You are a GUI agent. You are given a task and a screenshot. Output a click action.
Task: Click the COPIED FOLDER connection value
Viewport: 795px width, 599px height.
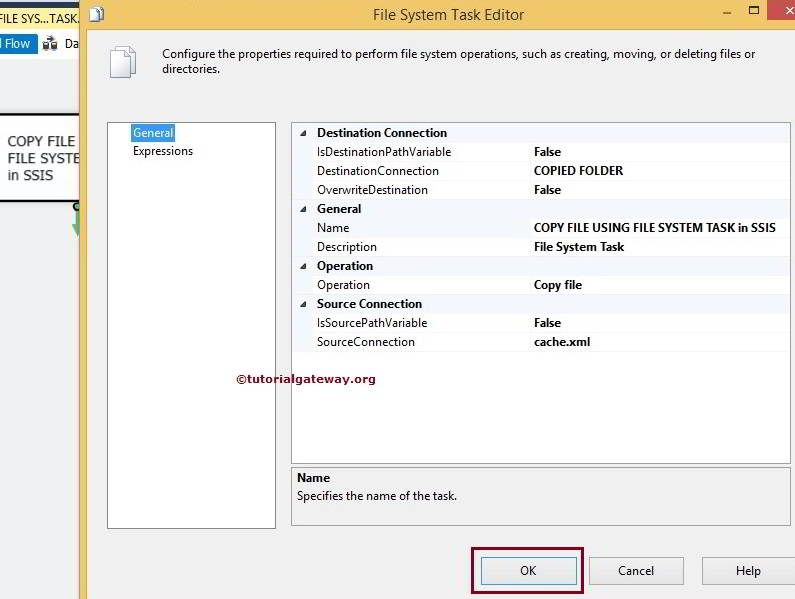coord(578,171)
